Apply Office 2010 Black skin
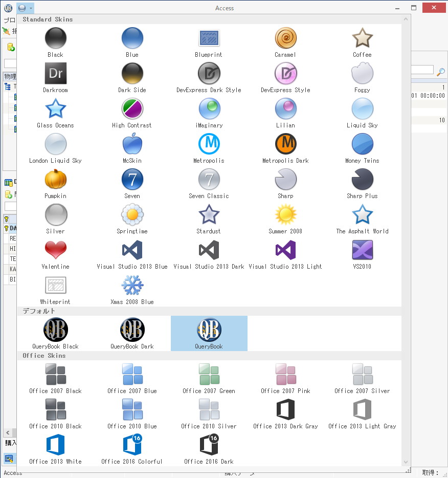Viewport: 448px width, 478px height. (x=55, y=414)
